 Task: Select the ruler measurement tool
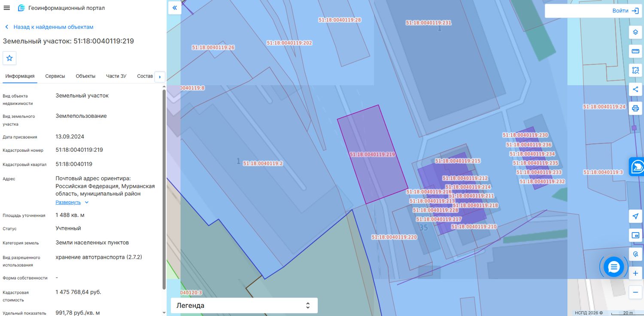[635, 52]
